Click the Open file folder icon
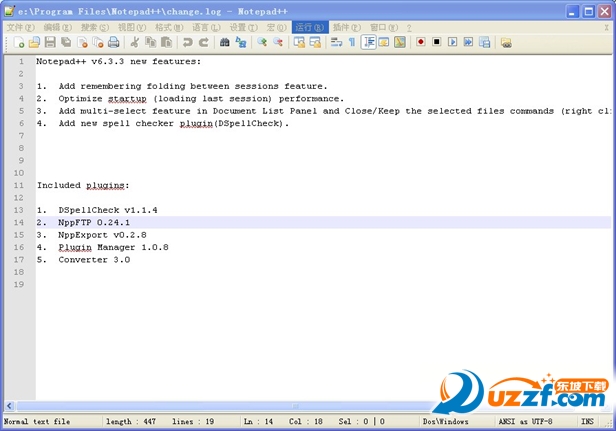 [x=34, y=42]
